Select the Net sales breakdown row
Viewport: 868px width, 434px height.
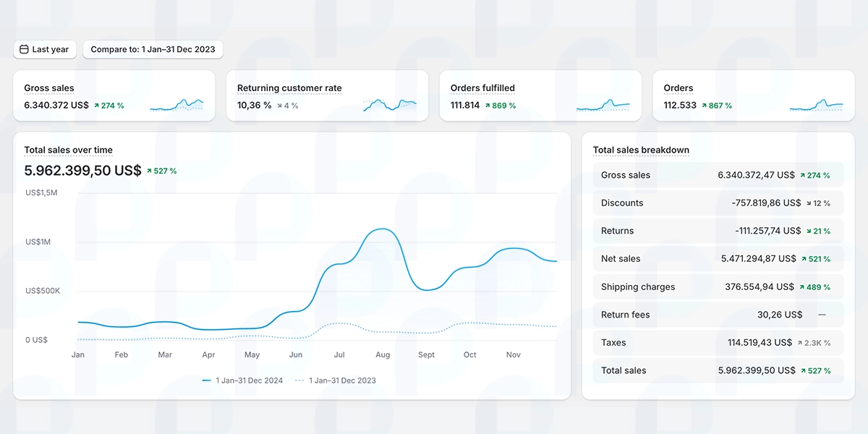tap(718, 259)
